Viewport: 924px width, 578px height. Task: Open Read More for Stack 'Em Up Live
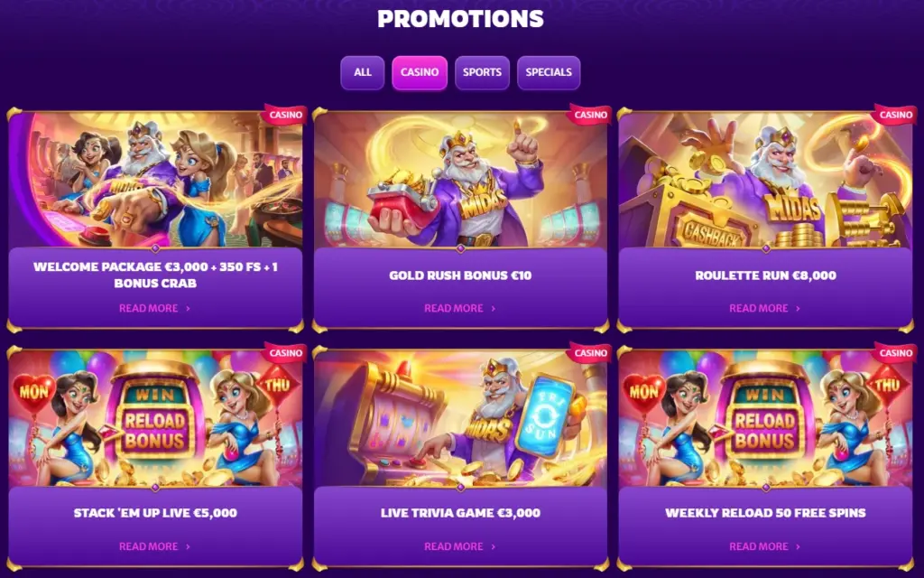tap(155, 546)
